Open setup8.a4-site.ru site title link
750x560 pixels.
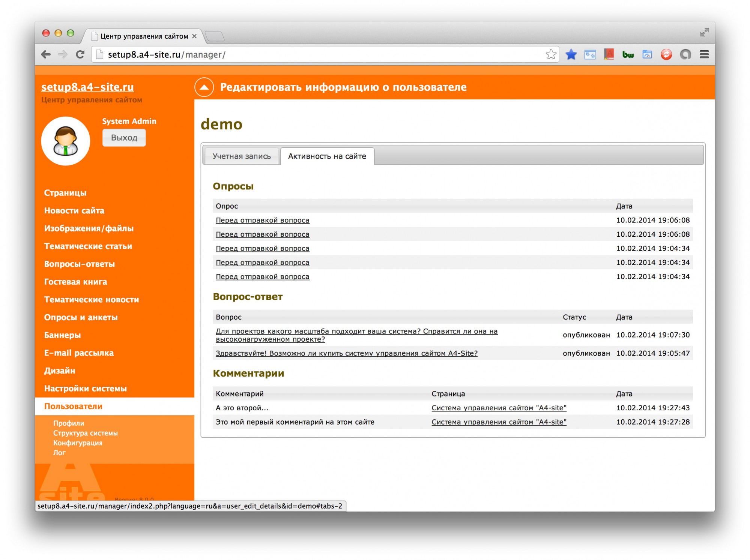87,87
